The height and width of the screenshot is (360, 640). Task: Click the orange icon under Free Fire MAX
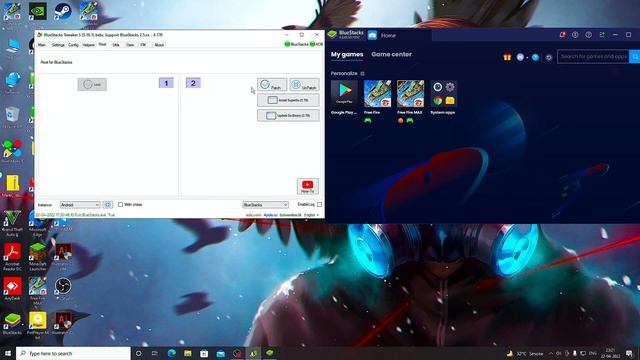[x=400, y=120]
